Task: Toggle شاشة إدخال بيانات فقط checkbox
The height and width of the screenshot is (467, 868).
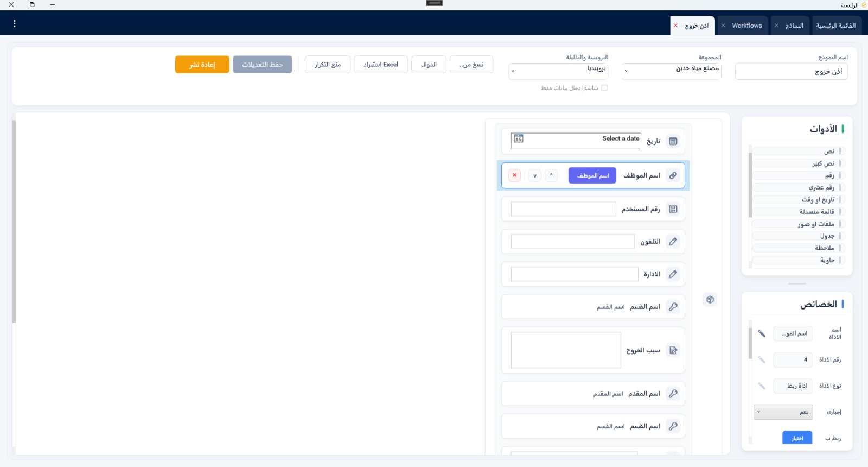Action: coord(604,87)
